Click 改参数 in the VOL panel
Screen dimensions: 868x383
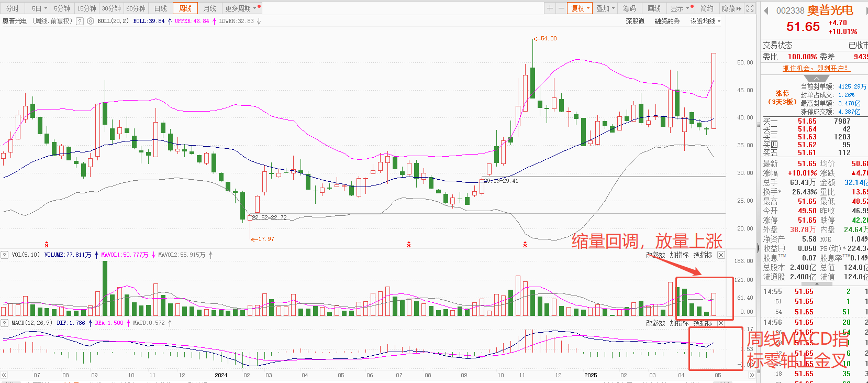tap(655, 255)
